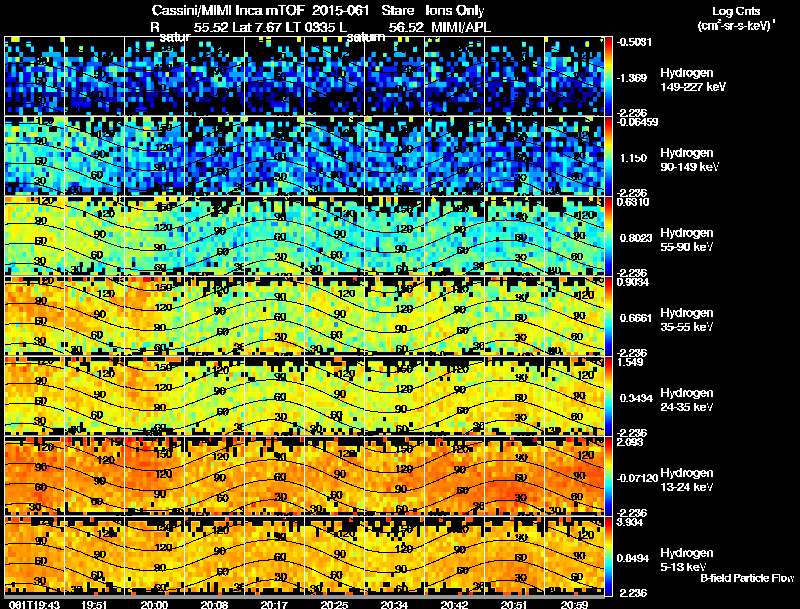Viewport: 800px width, 609px height.
Task: Click the '0.6661' colorbar midpoint value
Action: coord(636,318)
